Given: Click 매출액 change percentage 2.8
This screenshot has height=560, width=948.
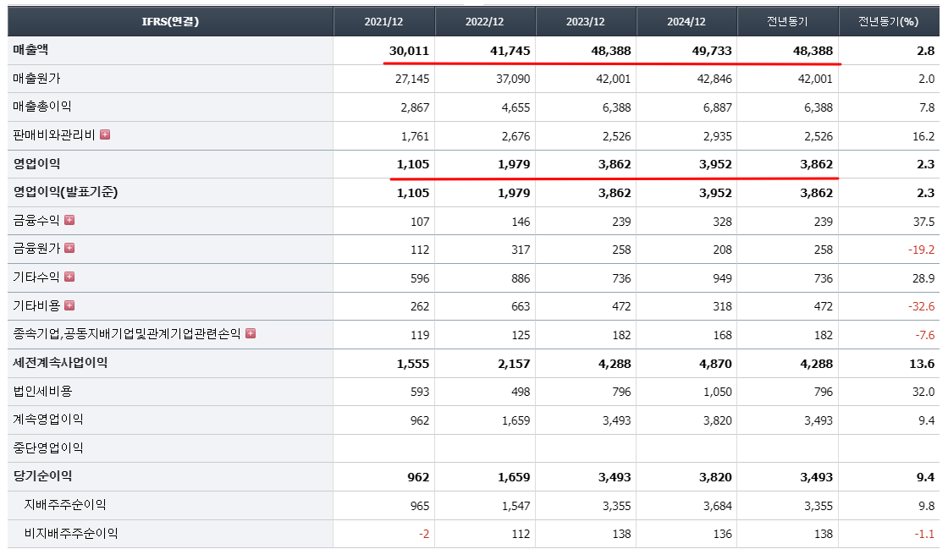Looking at the screenshot, I should (926, 51).
